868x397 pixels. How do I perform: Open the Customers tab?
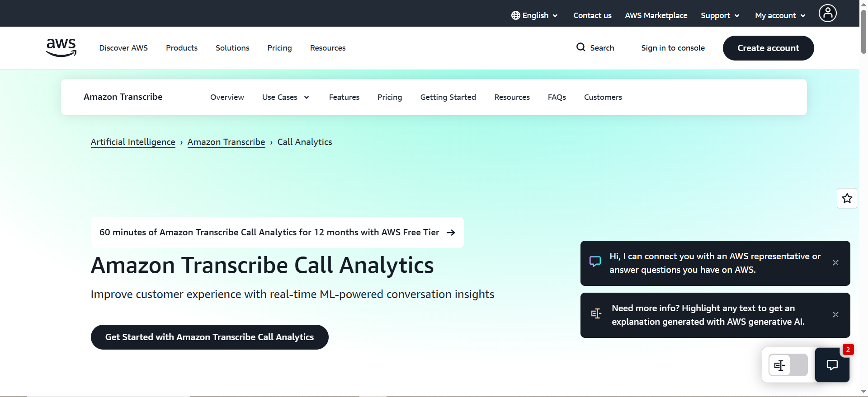click(603, 97)
